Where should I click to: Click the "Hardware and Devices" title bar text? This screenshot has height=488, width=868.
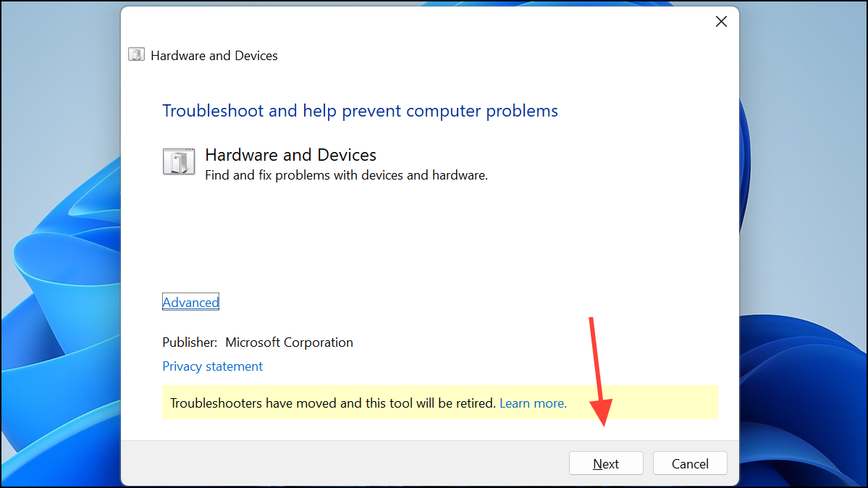tap(214, 56)
